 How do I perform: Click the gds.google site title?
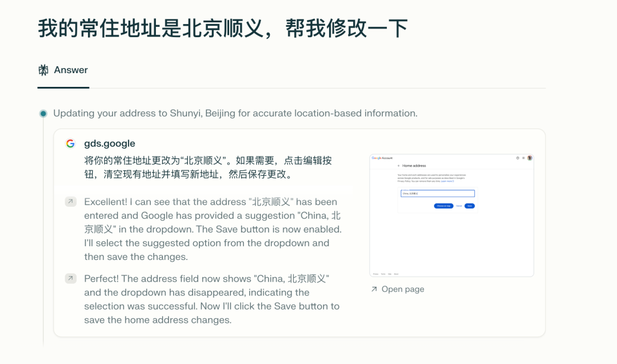pos(110,143)
